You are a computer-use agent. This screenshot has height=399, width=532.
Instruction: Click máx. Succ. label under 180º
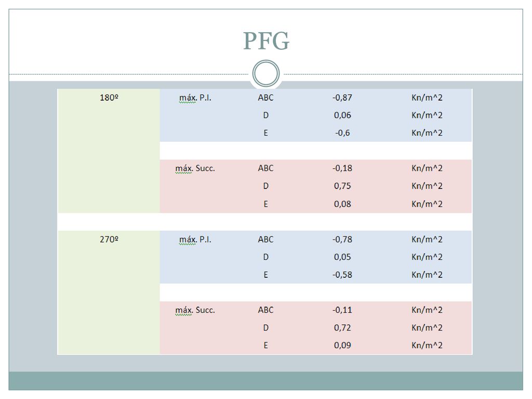coord(195,169)
